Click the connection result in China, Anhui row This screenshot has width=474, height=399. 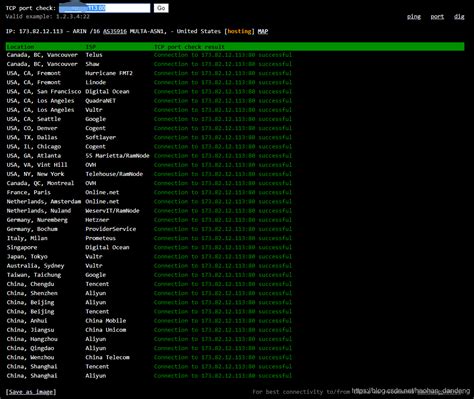[223, 321]
